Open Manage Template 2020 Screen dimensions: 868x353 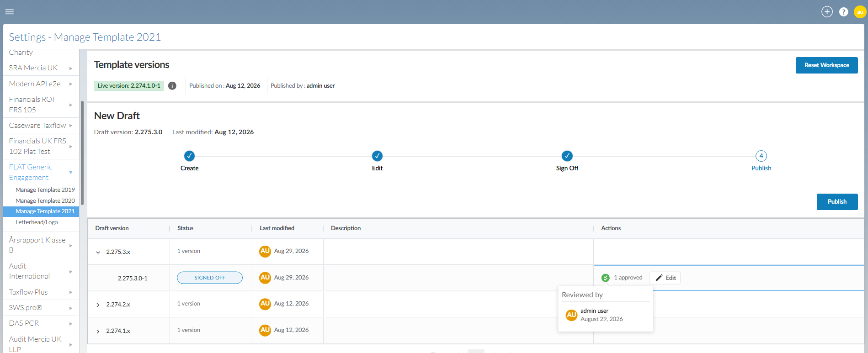[x=45, y=201]
